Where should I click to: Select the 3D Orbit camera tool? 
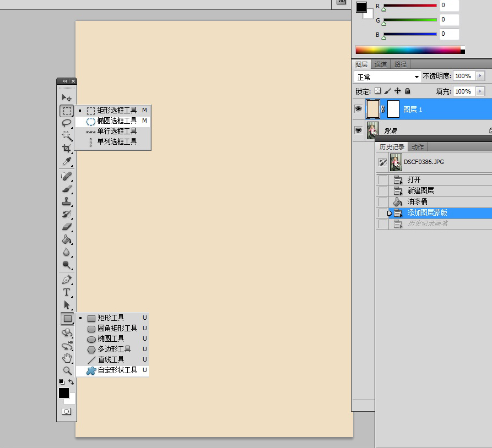67,346
